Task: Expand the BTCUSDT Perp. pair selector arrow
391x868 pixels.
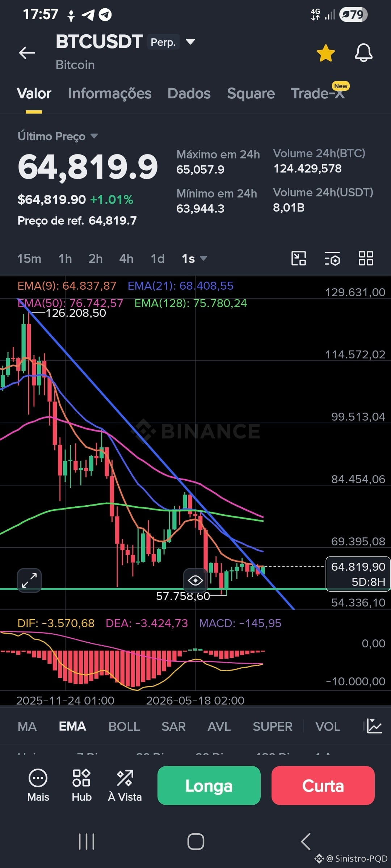Action: pos(190,42)
